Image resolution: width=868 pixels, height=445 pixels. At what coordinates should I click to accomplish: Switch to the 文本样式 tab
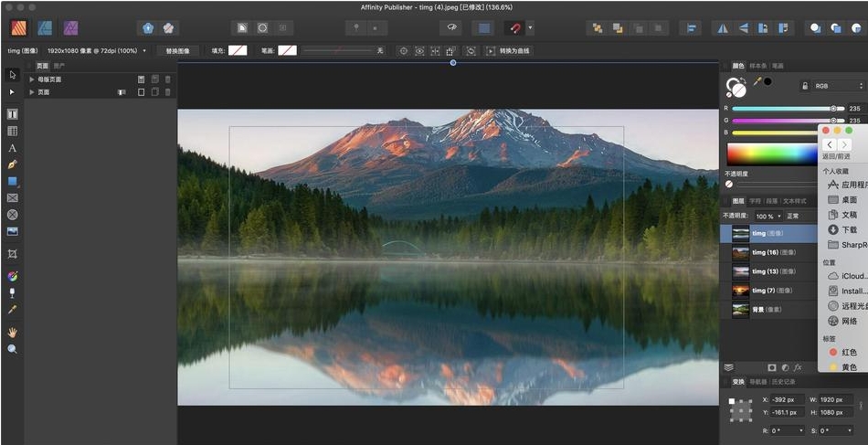[x=794, y=201]
